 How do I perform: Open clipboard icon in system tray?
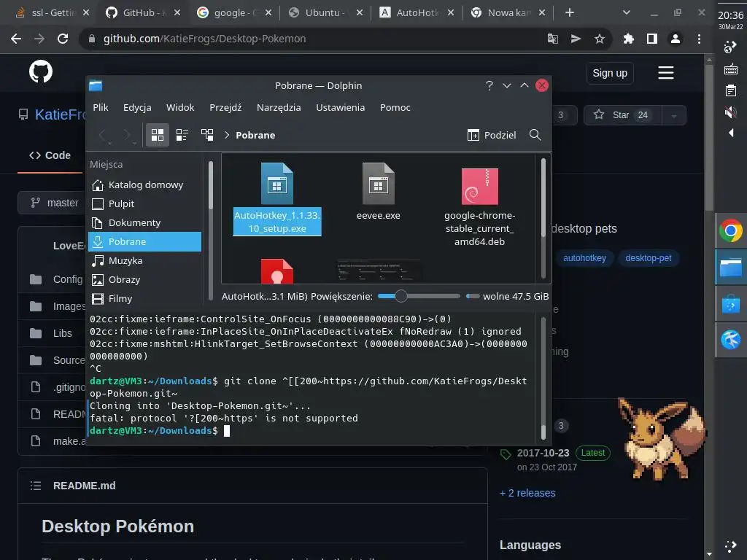(730, 90)
